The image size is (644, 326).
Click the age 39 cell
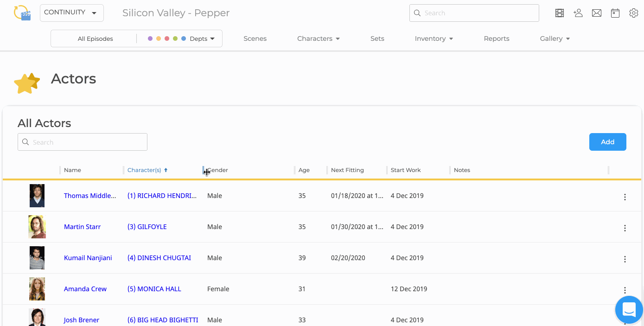(302, 258)
